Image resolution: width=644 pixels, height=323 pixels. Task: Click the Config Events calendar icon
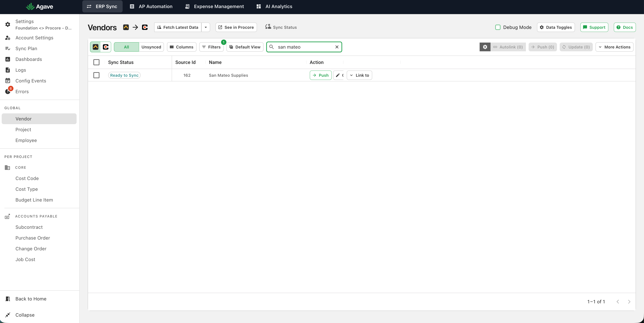click(x=8, y=81)
